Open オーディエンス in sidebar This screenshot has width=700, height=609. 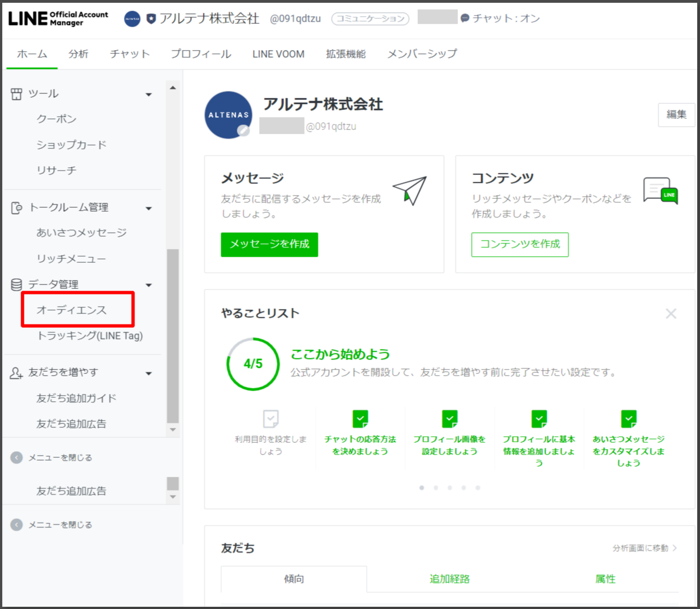(x=72, y=310)
